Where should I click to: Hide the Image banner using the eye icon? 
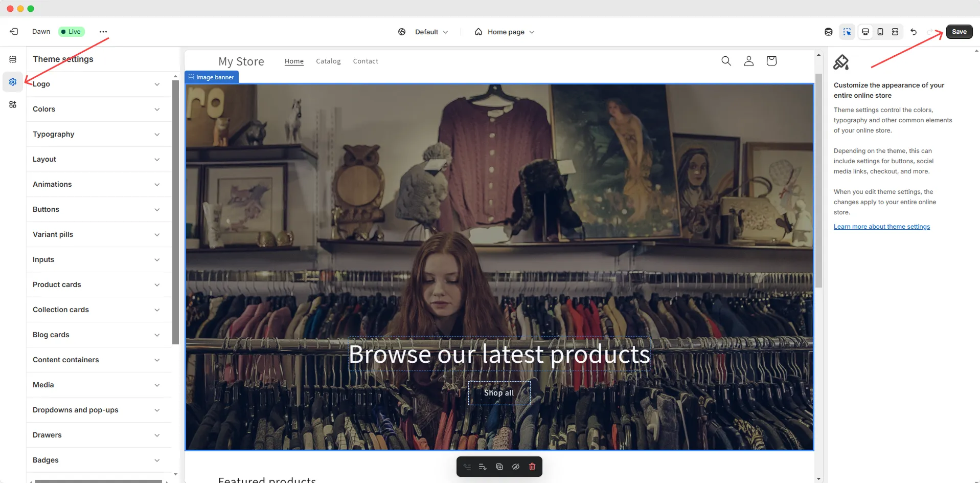pos(515,466)
